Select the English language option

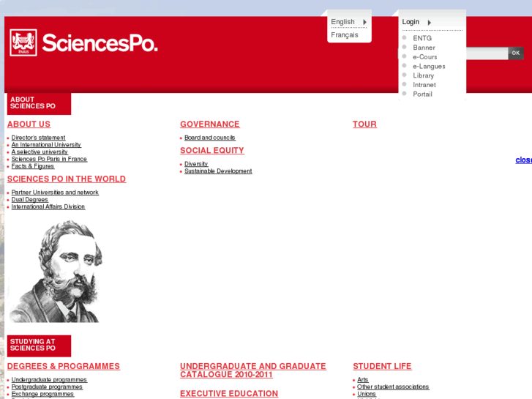coord(342,22)
